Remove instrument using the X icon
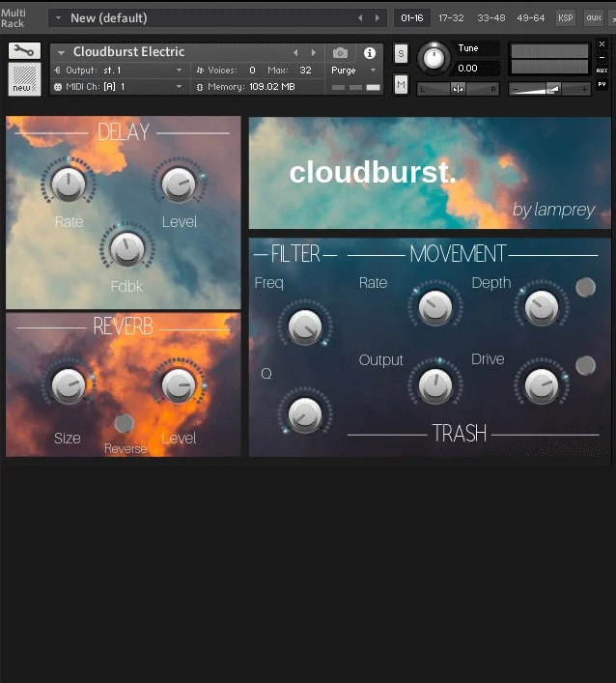616x683 pixels. (x=602, y=44)
